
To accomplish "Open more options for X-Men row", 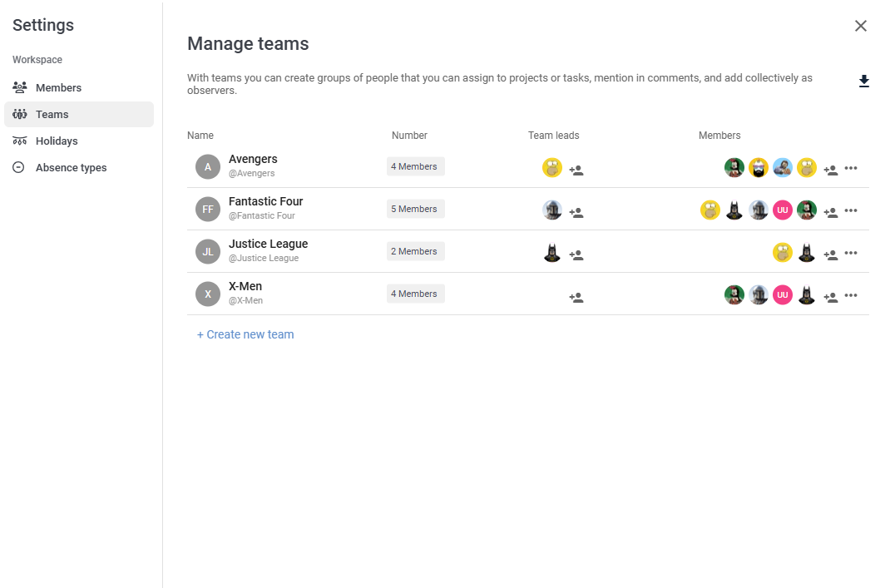I will [x=851, y=295].
